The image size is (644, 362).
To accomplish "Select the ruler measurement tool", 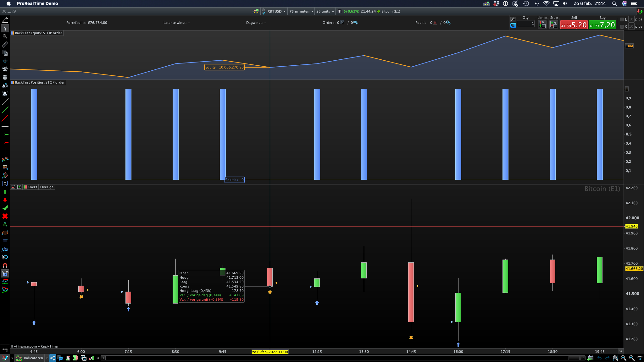I will pos(5,45).
